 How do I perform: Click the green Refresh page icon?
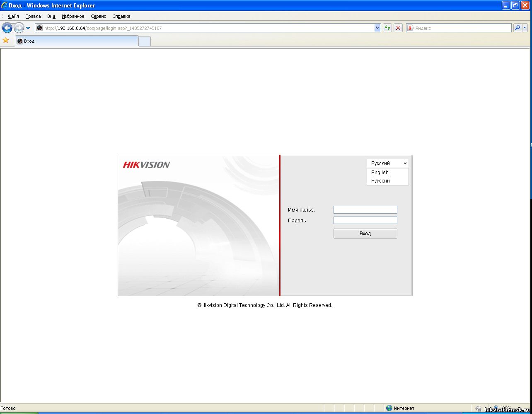point(387,28)
